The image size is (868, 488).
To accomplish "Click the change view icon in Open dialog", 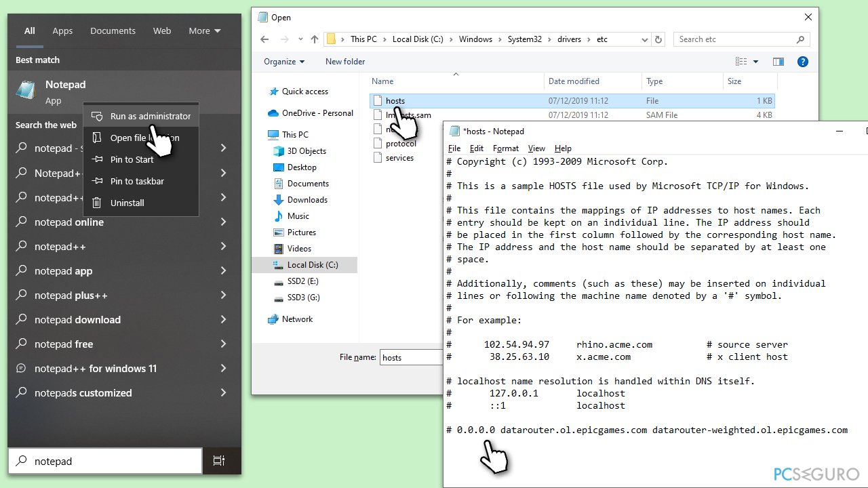I will coord(741,62).
